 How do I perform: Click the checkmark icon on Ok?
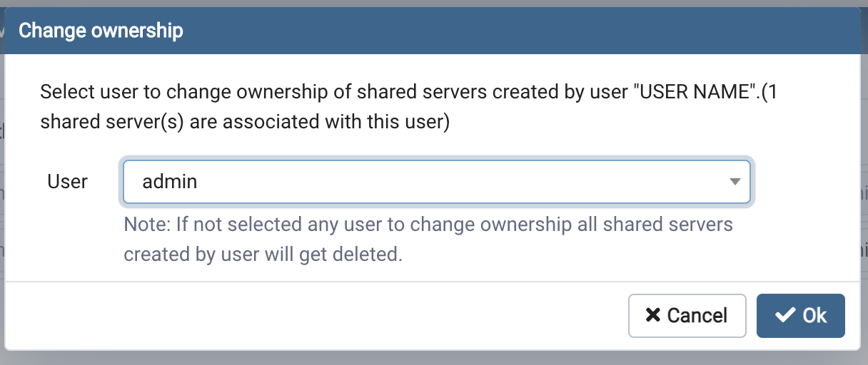pos(785,315)
